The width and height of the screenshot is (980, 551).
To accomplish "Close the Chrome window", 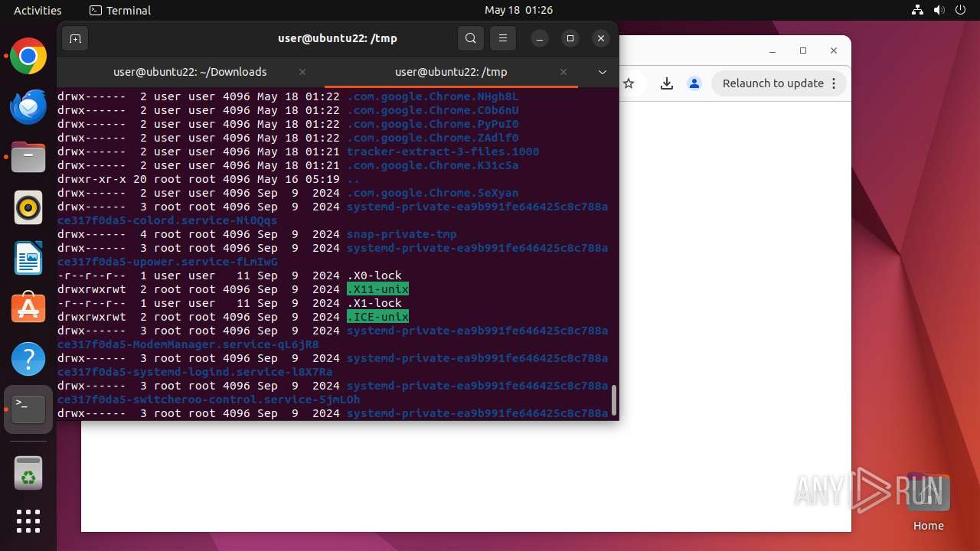I will (x=834, y=51).
